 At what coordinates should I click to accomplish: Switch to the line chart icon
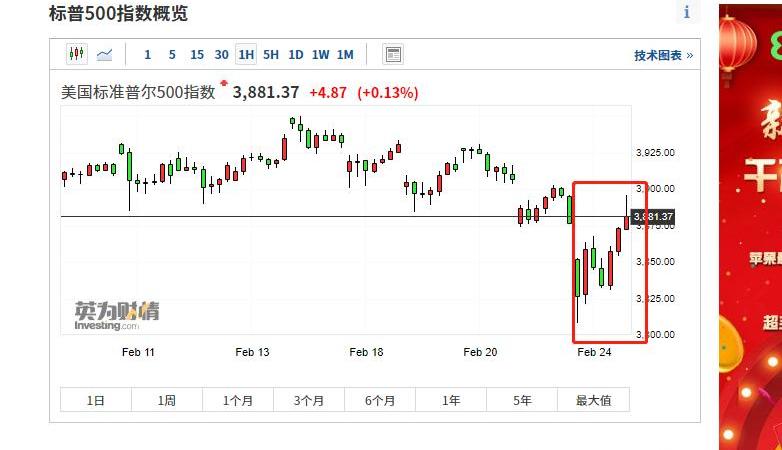click(x=105, y=54)
